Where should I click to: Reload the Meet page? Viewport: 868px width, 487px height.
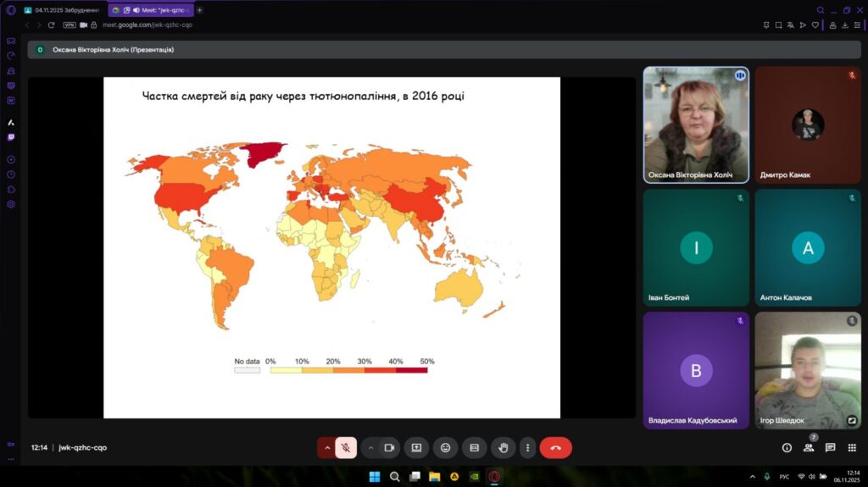[51, 25]
